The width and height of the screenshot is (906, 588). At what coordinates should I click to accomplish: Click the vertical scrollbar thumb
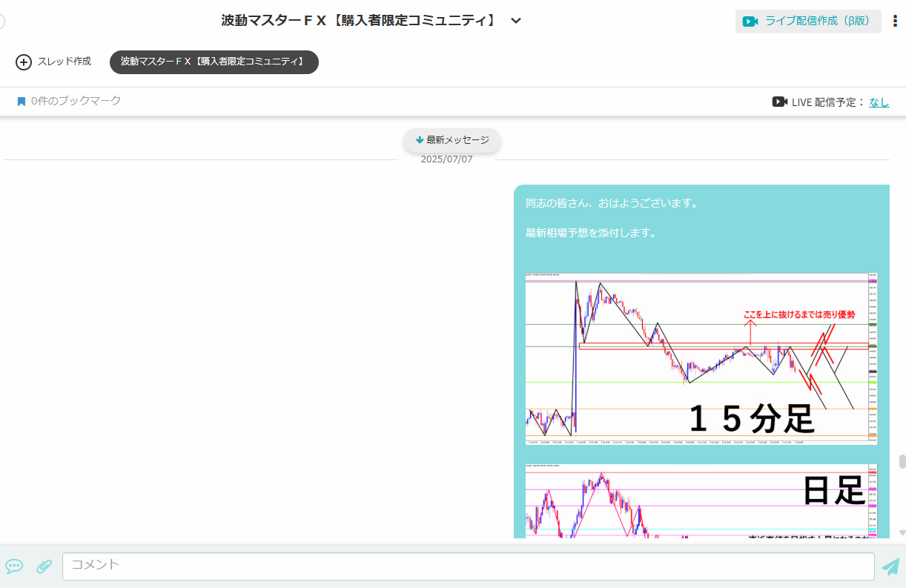(x=902, y=461)
